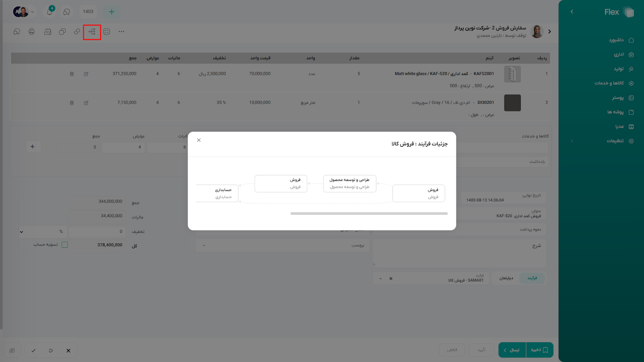Click the order creator avatar beside title
Screen dimensions: 644x362
(x=537, y=31)
